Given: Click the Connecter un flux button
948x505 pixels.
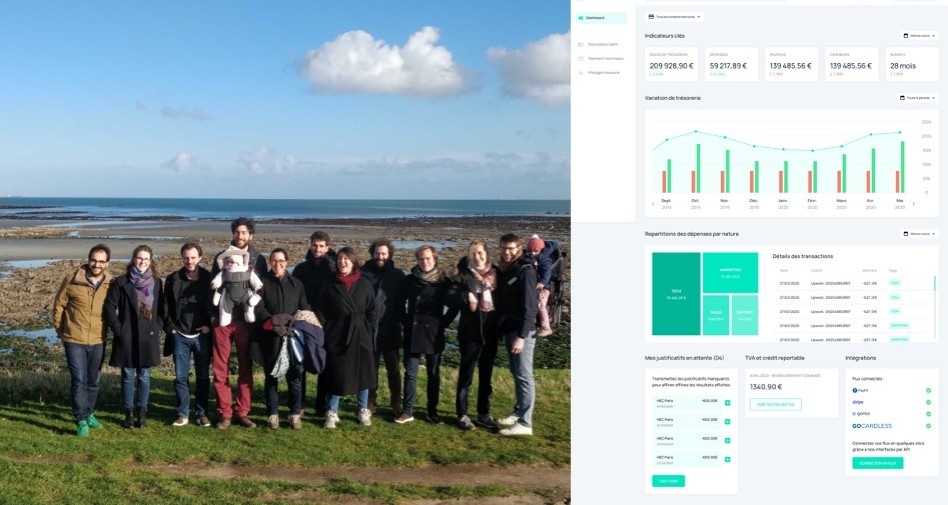Looking at the screenshot, I should 878,463.
